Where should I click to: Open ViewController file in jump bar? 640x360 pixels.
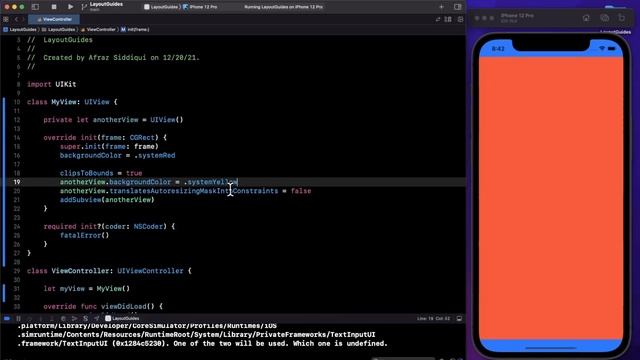[98, 29]
